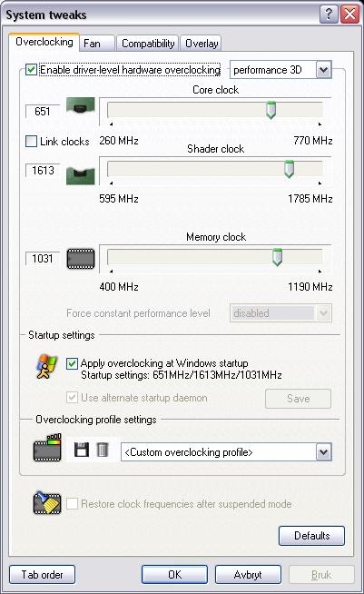Toggle Enable driver-level hardware overclocking
Image resolution: width=364 pixels, height=594 pixels.
31,70
